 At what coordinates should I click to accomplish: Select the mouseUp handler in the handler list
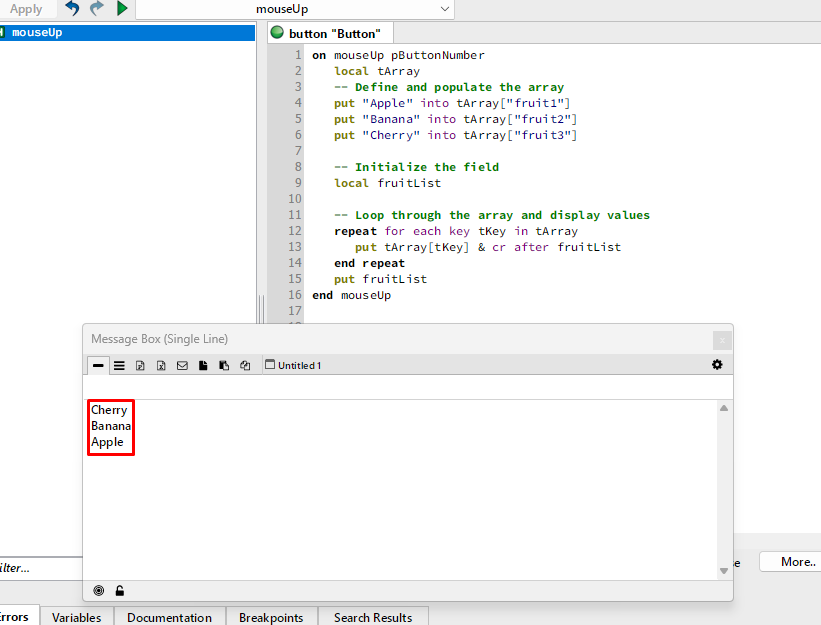pos(37,32)
